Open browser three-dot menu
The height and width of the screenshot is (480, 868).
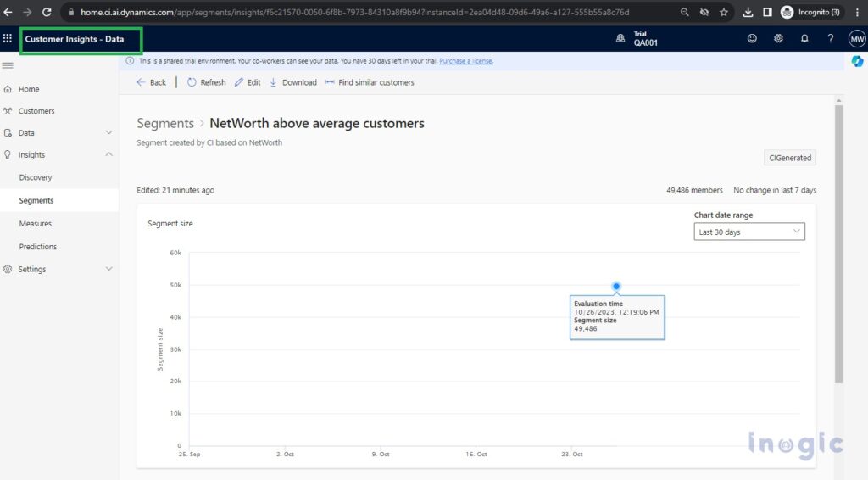[857, 12]
